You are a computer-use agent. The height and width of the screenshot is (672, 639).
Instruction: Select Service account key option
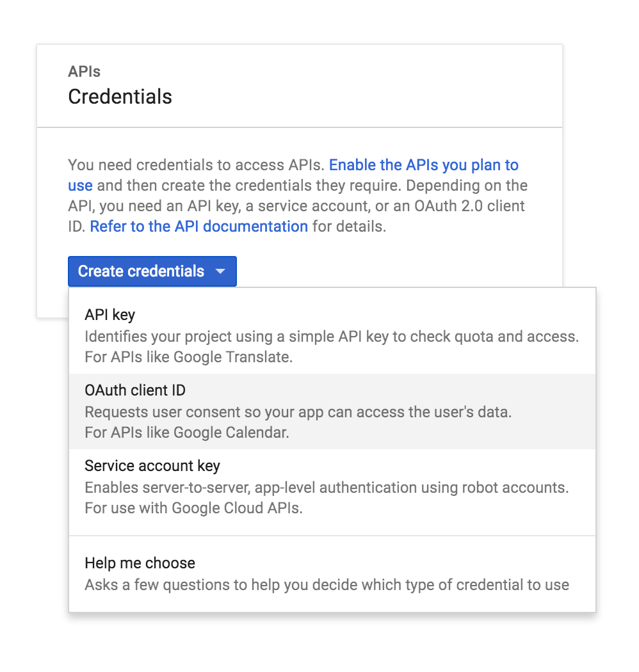coord(332,487)
